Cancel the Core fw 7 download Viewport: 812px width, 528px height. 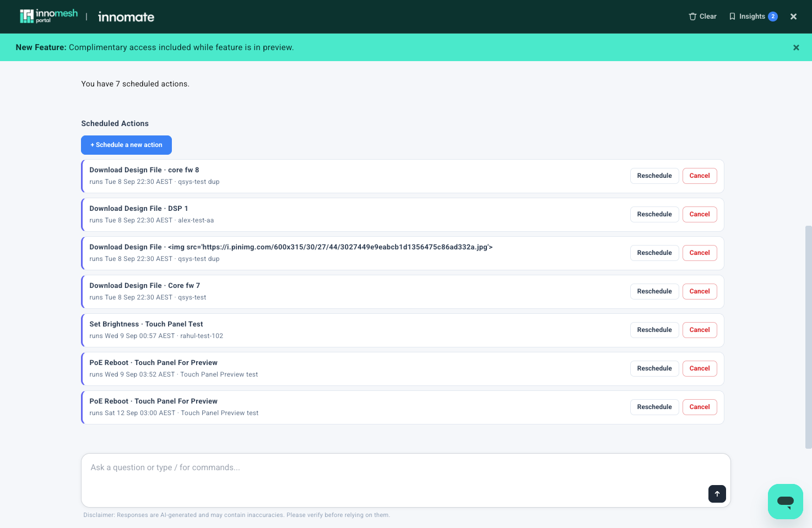coord(700,291)
